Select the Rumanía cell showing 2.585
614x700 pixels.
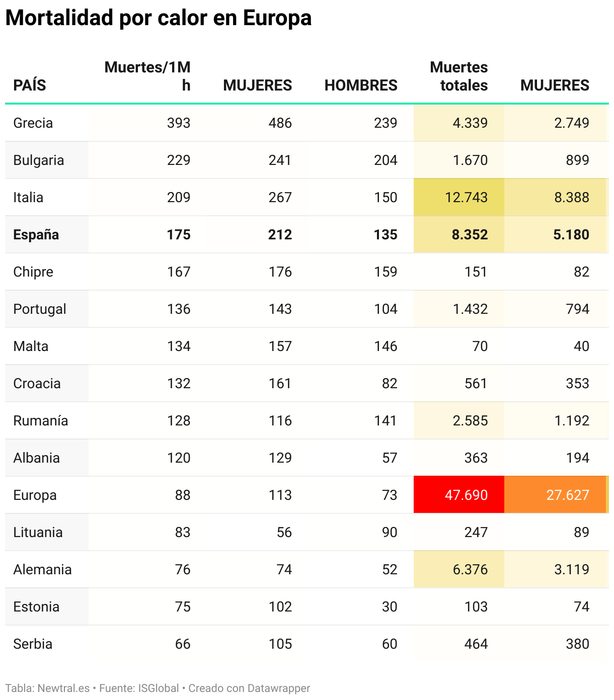459,420
